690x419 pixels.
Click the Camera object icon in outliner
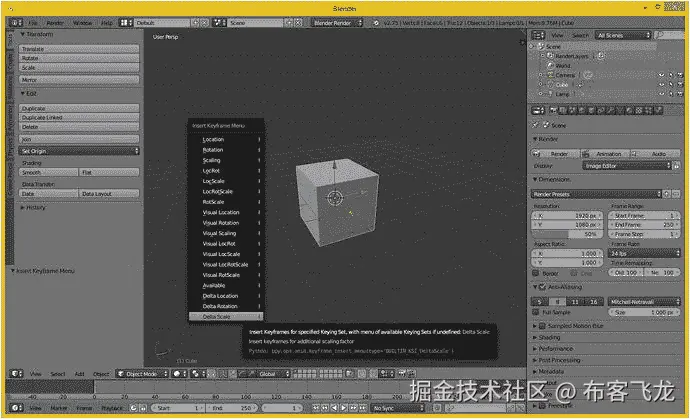click(x=550, y=75)
